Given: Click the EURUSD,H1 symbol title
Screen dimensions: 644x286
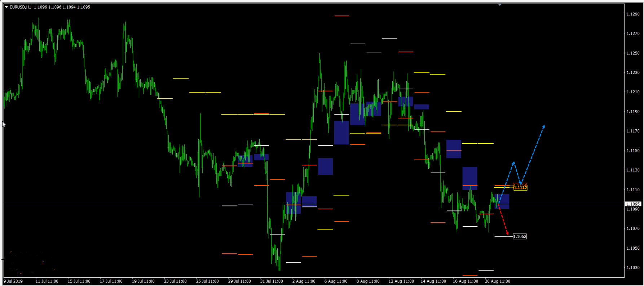Looking at the screenshot, I should coord(20,7).
